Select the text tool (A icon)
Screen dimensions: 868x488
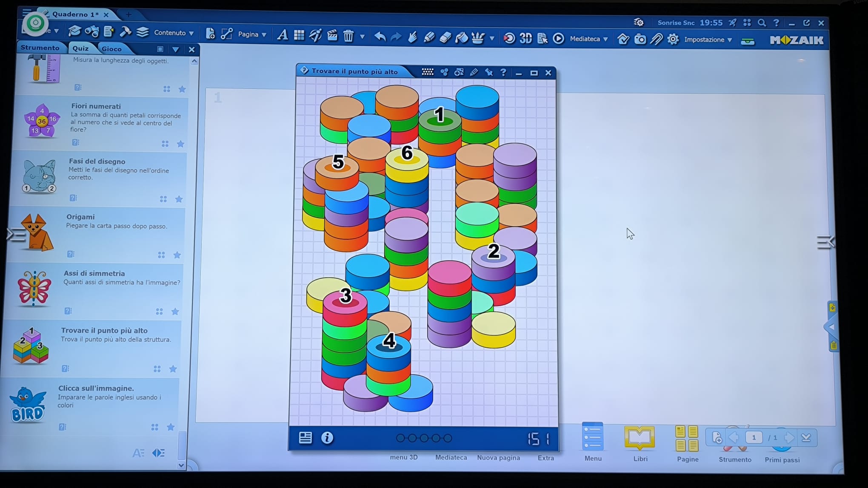[282, 35]
